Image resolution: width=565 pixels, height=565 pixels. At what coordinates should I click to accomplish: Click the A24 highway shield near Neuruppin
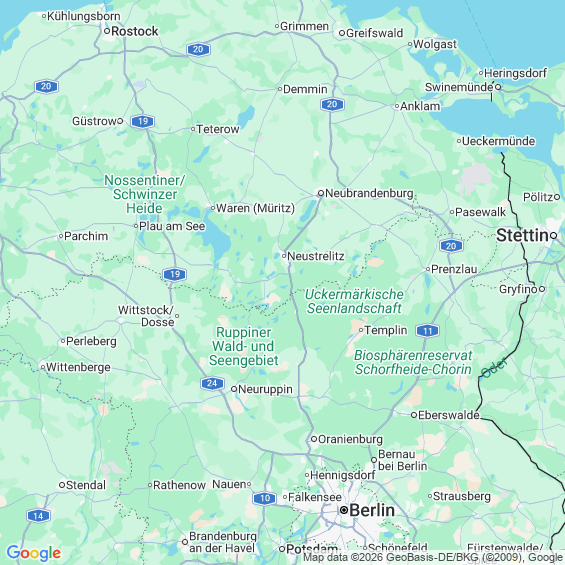[212, 383]
